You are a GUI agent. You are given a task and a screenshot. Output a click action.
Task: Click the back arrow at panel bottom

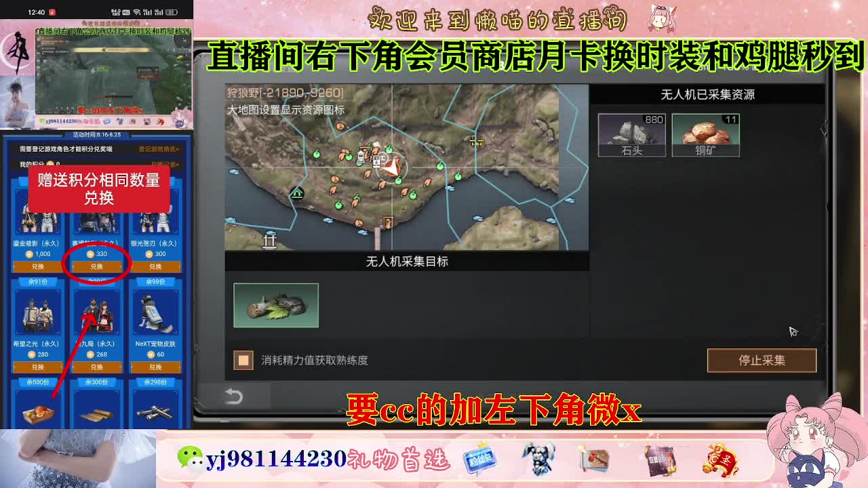point(234,396)
